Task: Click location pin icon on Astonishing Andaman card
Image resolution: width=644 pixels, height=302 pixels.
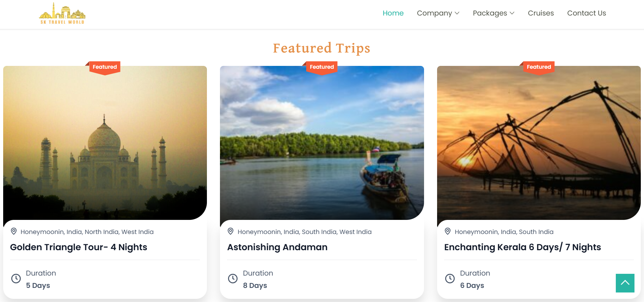Action: [231, 231]
